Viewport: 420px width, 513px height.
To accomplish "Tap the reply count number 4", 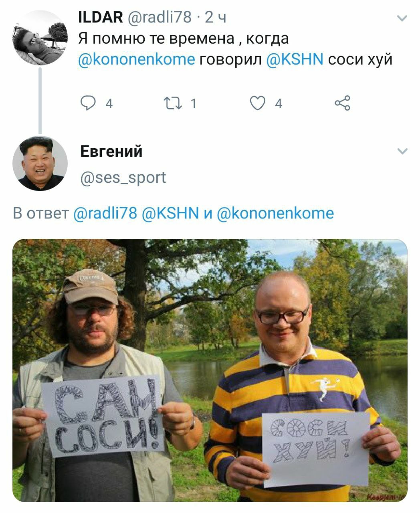I will tap(109, 104).
